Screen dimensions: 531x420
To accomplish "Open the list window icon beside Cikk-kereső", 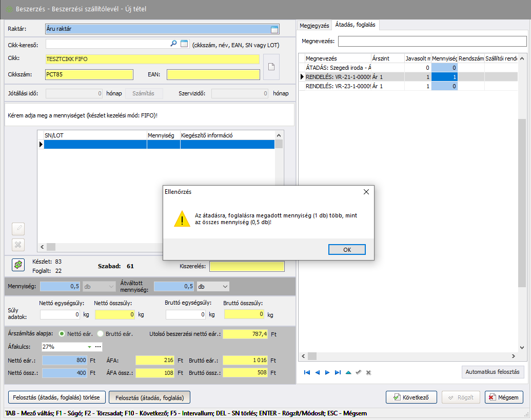I will (x=184, y=44).
